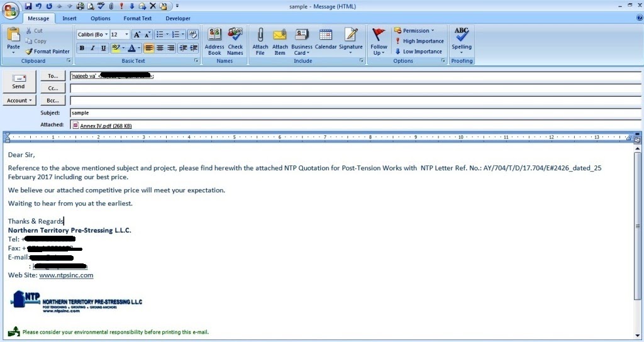Image resolution: width=644 pixels, height=342 pixels.
Task: Switch to the Insert ribbon tab
Action: click(x=69, y=18)
